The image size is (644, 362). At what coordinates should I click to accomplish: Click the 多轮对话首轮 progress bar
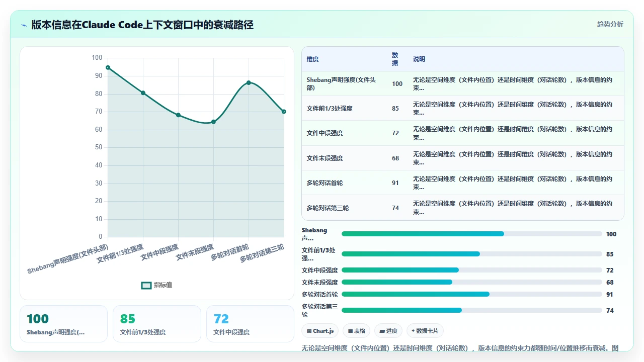[x=472, y=294]
